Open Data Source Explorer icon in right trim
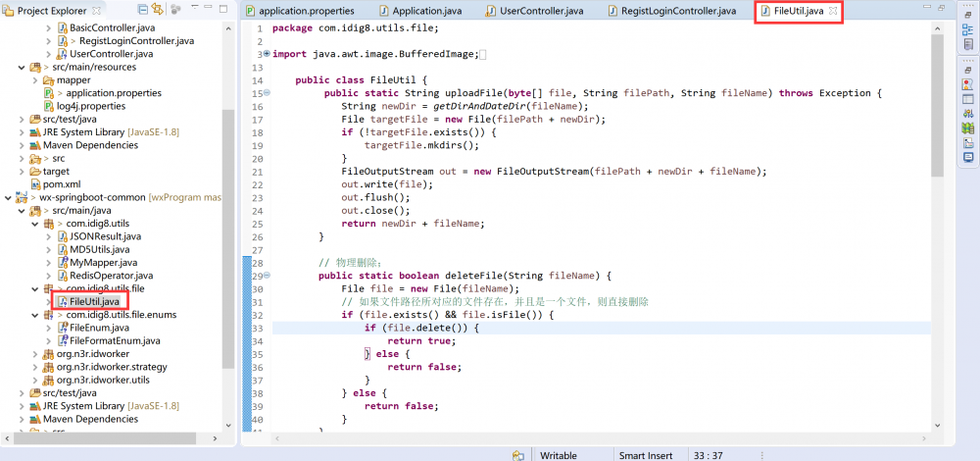The width and height of the screenshot is (980, 461). pyautogui.click(x=968, y=128)
